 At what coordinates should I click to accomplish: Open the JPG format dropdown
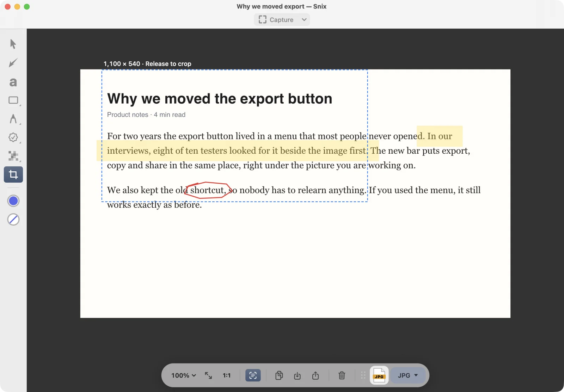pos(408,375)
